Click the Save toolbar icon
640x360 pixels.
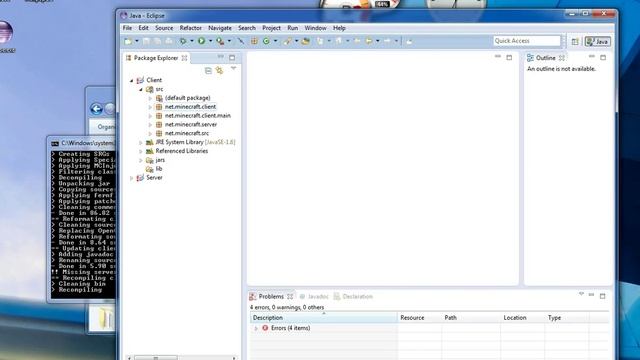point(146,41)
